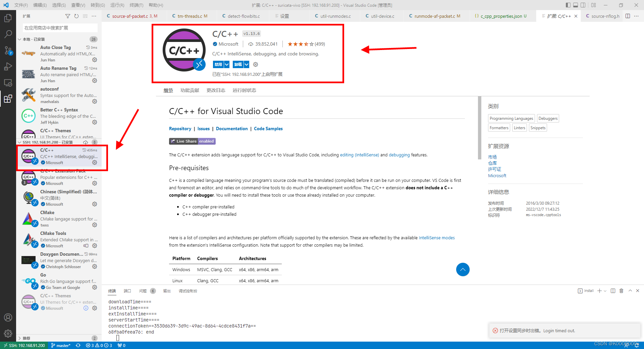
Task: Click the Accounts icon in the activity bar
Action: coord(8,317)
